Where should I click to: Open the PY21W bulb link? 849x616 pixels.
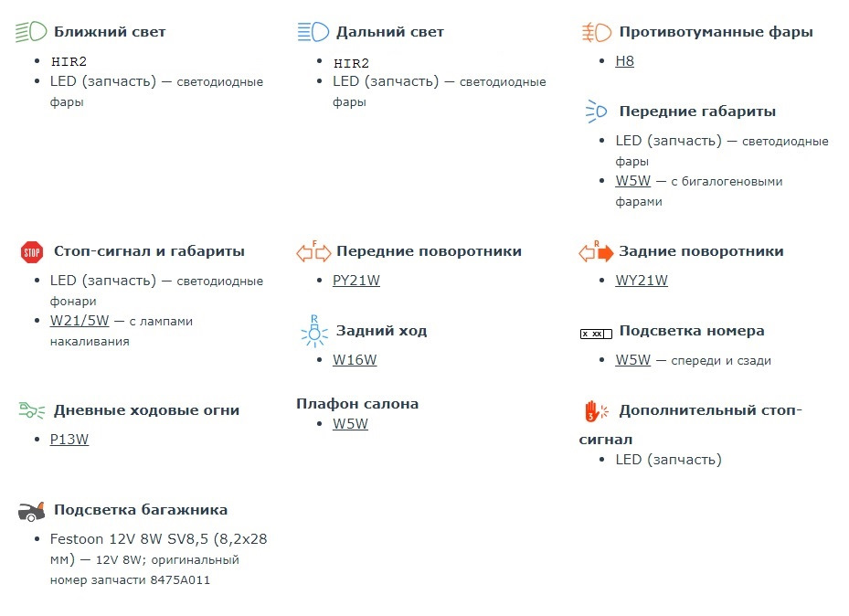click(x=356, y=281)
